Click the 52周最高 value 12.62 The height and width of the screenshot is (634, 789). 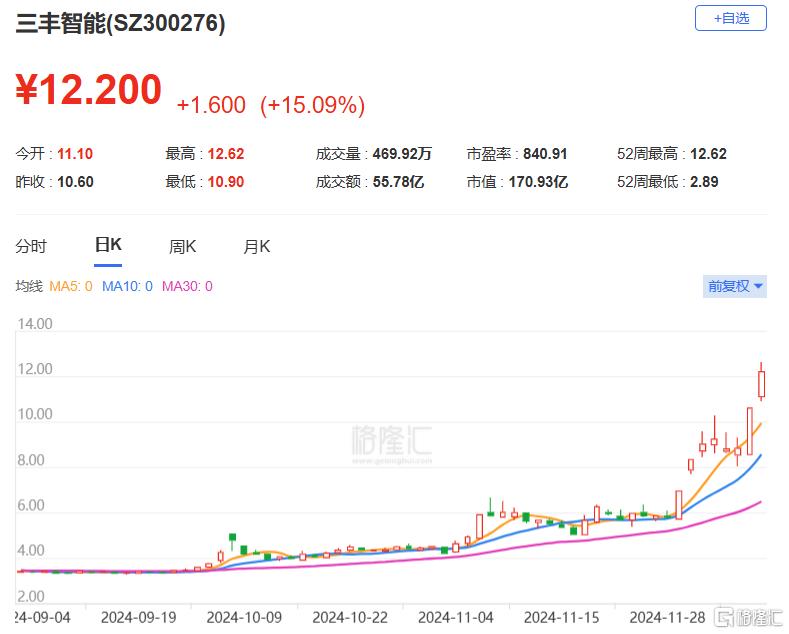coord(708,153)
